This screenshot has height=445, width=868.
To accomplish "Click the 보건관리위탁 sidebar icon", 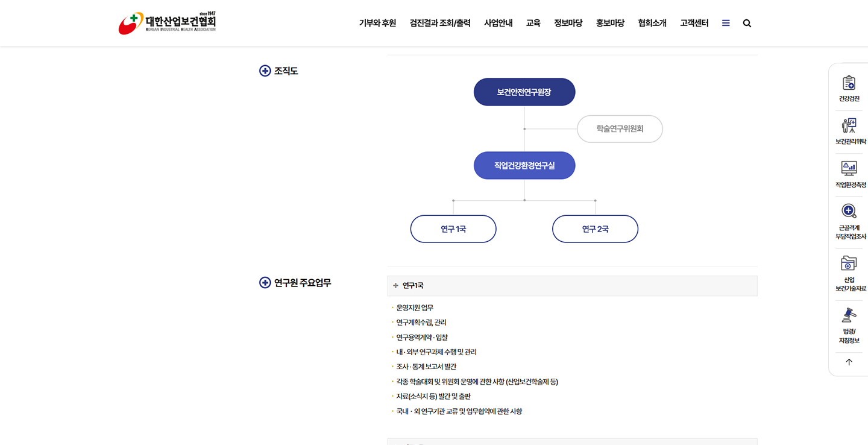I will pos(849,126).
